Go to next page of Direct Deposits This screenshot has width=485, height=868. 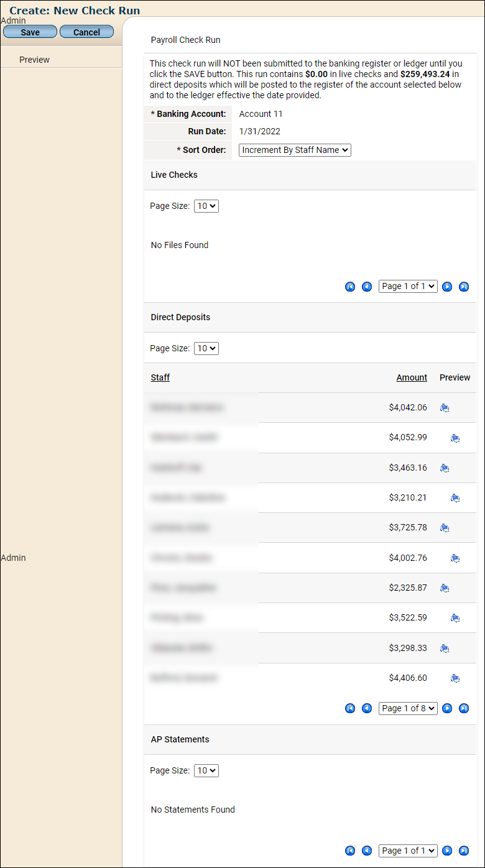tap(447, 708)
